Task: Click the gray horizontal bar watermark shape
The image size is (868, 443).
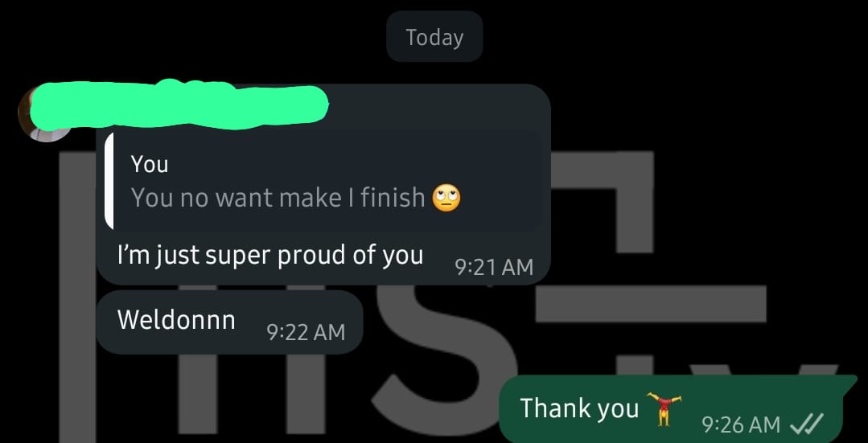Action: pyautogui.click(x=651, y=304)
